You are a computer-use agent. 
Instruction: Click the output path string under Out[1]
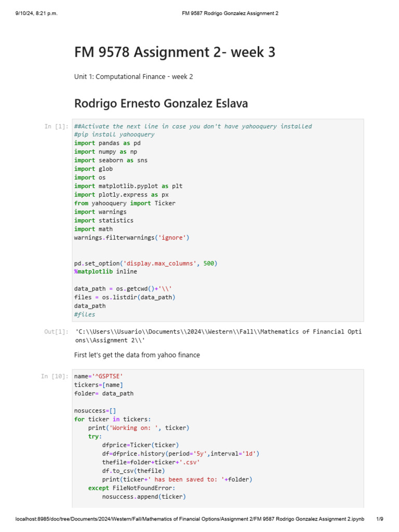coord(218,336)
